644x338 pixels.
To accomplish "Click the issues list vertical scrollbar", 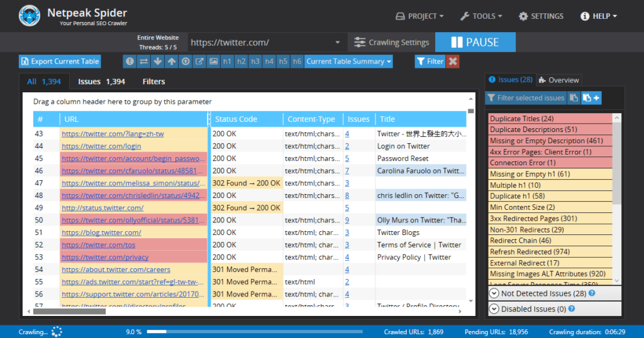I will 616,164.
